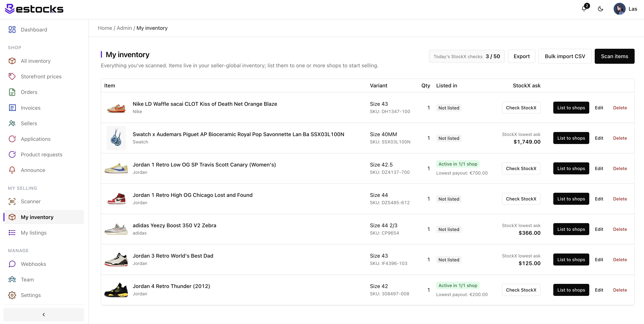Delete the Nike LD Waffle sacai item
Viewport: 644px width, 324px height.
coord(620,108)
